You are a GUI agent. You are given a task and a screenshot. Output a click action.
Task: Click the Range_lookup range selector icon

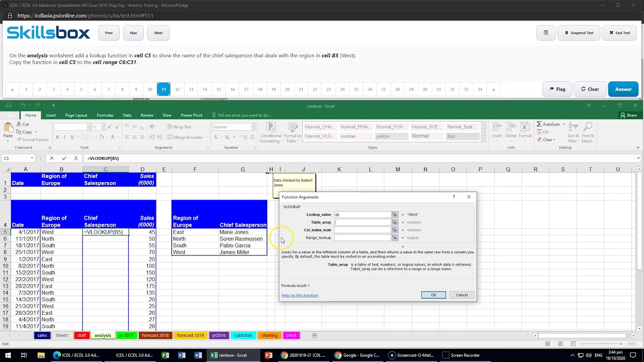[394, 238]
